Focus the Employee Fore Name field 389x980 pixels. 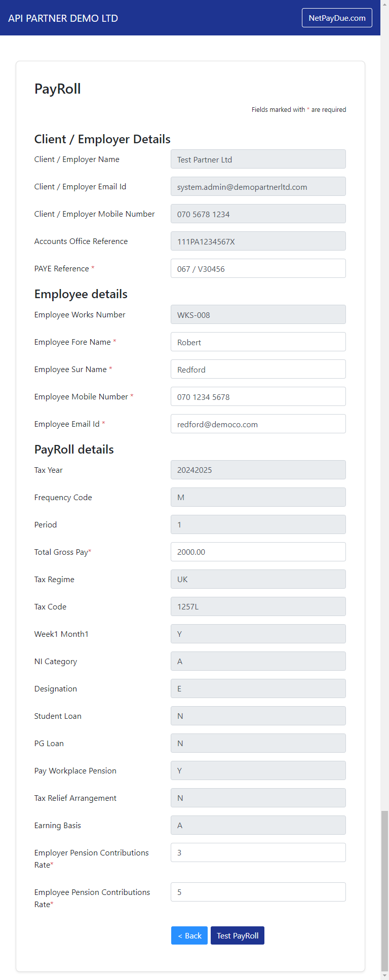[x=258, y=342]
